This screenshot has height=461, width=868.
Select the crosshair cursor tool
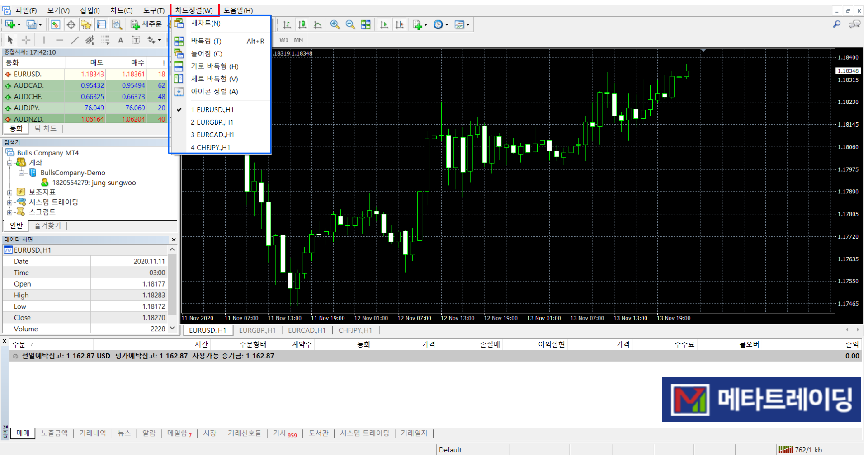[26, 40]
